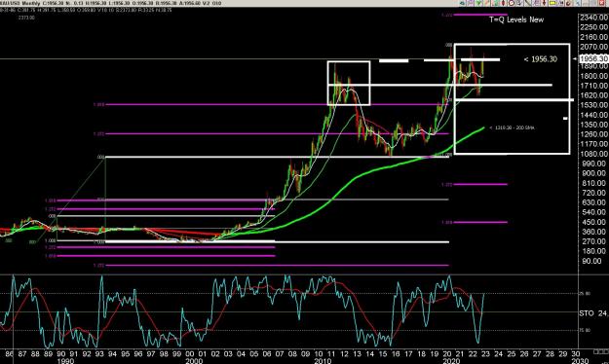Click the 'STO' stochastic indicator label
The image size is (609, 364).
click(586, 313)
